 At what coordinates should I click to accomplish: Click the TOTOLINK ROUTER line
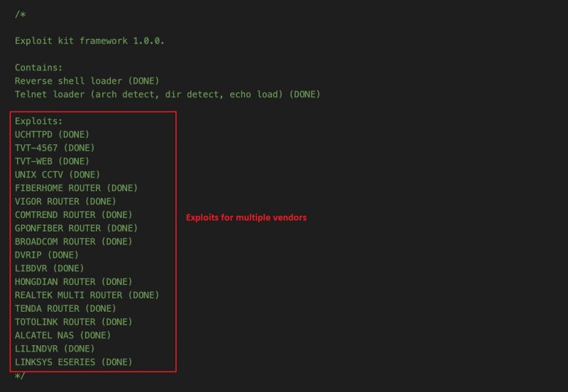(x=73, y=322)
